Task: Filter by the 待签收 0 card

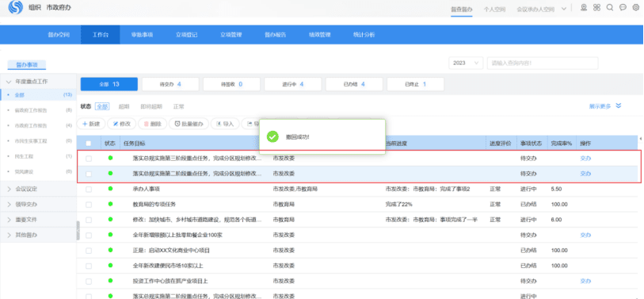Action: [231, 84]
